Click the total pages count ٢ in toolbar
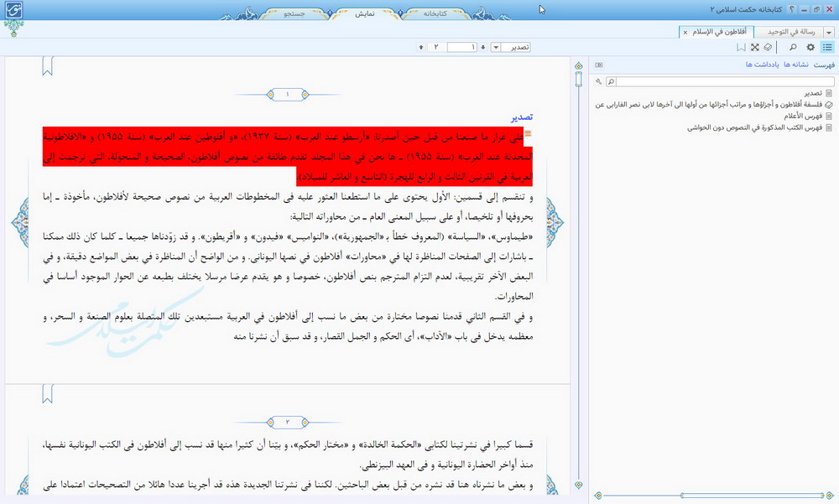Image resolution: width=839 pixels, height=504 pixels. click(436, 47)
